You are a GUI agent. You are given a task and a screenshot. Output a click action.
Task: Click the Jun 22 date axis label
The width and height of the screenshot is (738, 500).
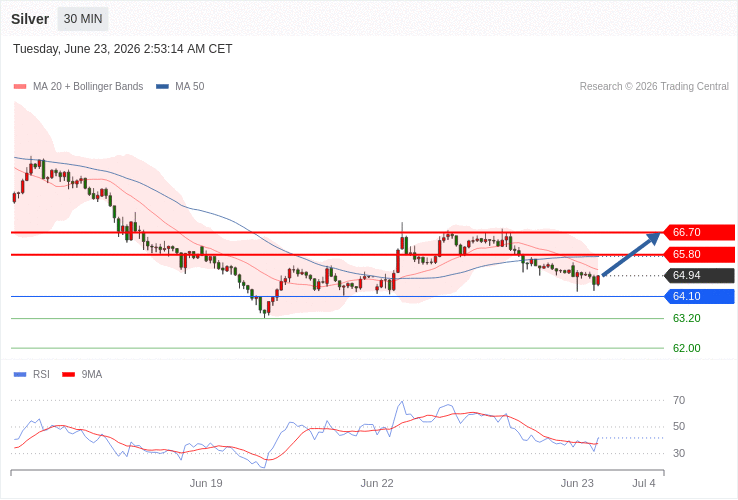pyautogui.click(x=377, y=484)
